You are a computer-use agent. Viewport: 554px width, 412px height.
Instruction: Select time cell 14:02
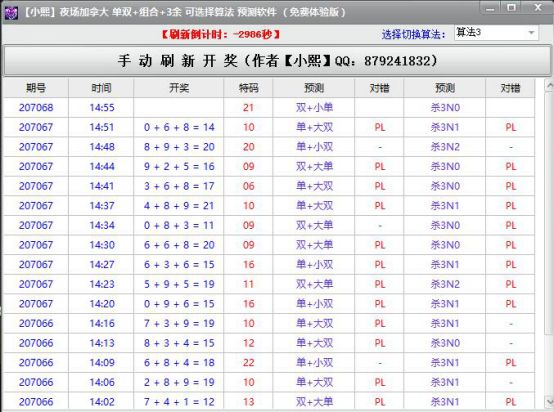coord(102,402)
